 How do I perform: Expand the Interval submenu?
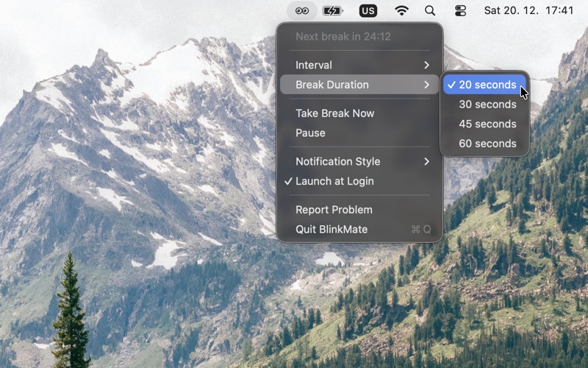coord(359,65)
